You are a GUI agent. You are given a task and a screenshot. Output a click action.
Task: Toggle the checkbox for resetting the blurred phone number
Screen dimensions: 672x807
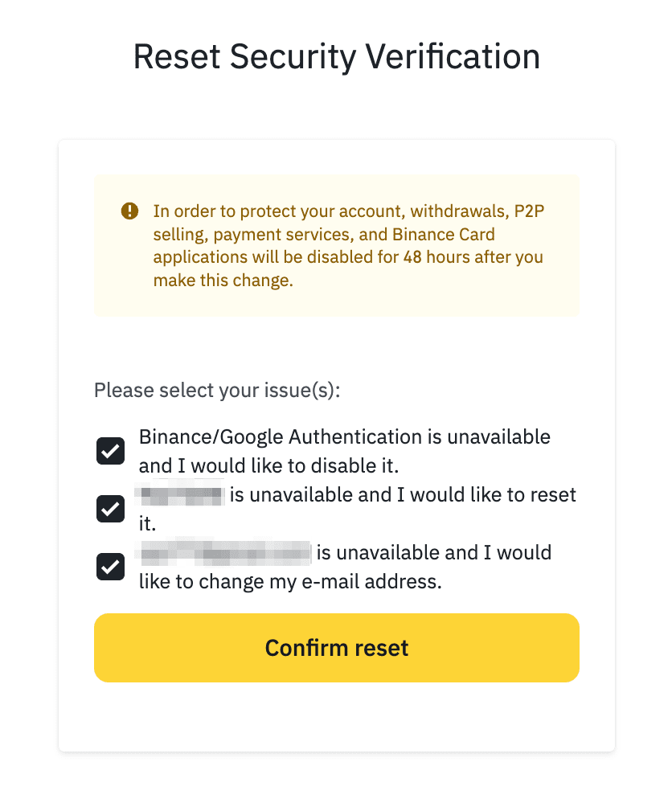(110, 509)
